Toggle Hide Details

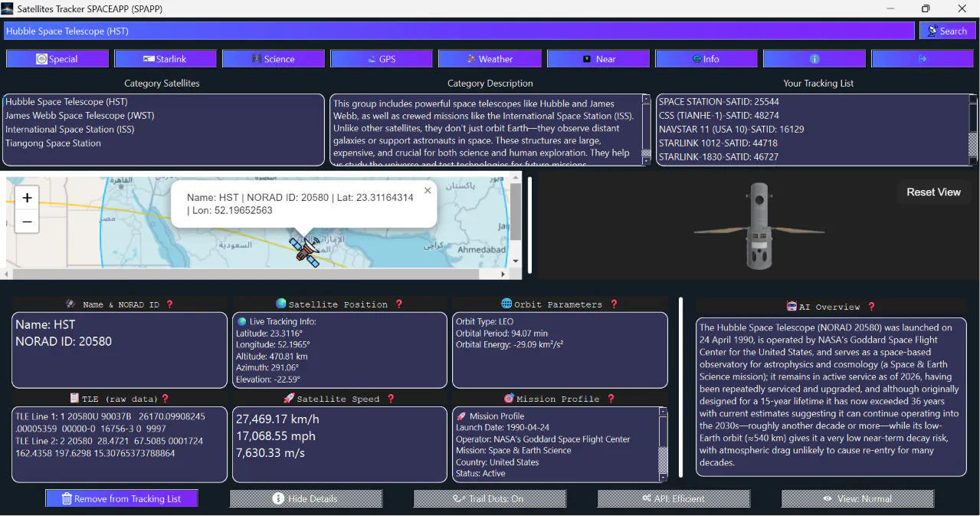(x=306, y=498)
